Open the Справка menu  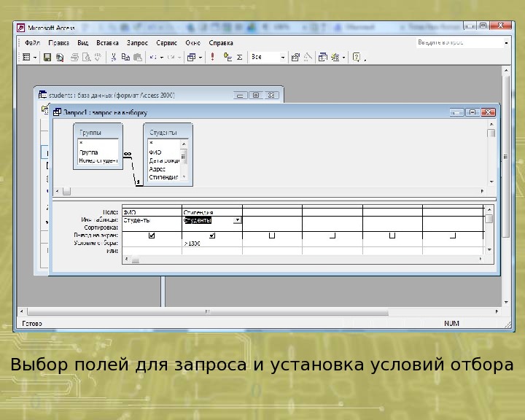point(221,43)
